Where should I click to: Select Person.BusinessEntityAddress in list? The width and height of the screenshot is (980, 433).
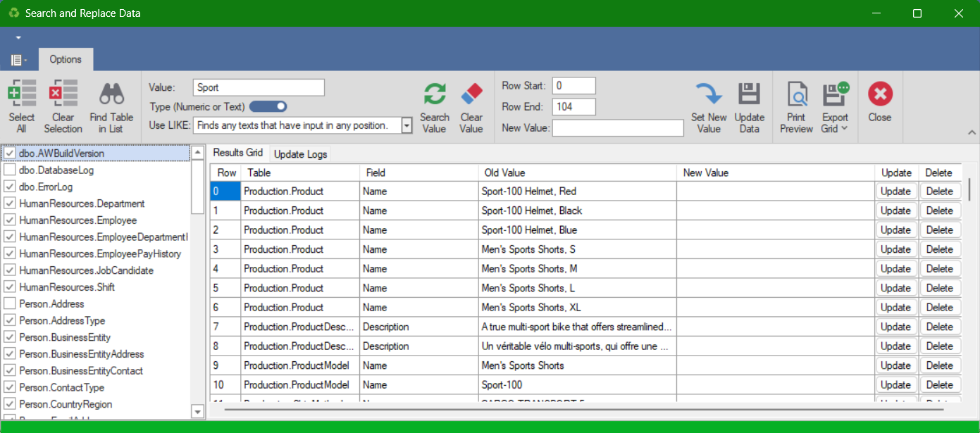click(82, 354)
